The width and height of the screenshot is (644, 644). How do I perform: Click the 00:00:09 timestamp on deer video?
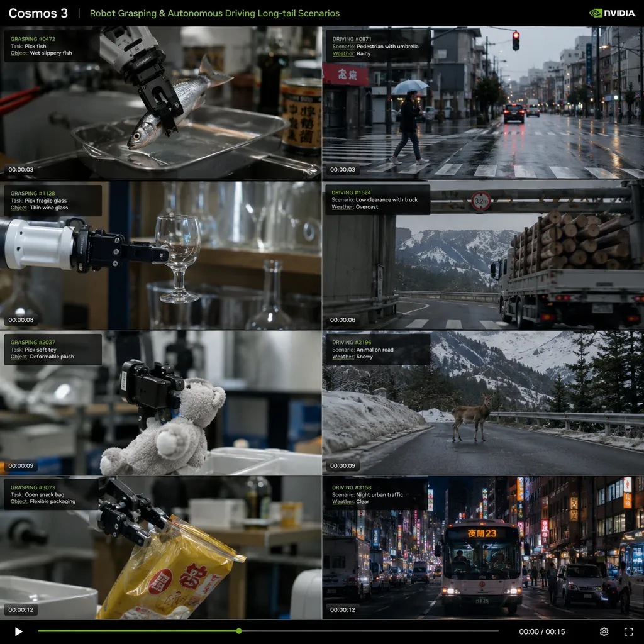tap(343, 466)
